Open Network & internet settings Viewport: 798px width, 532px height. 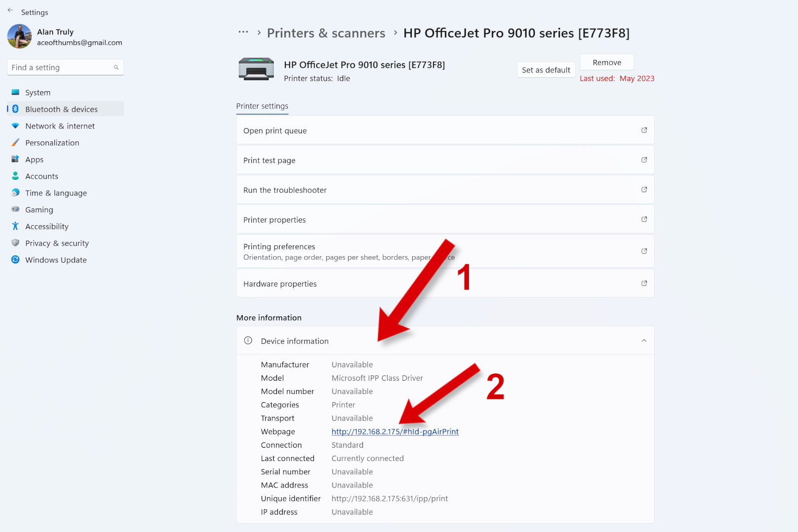tap(60, 126)
